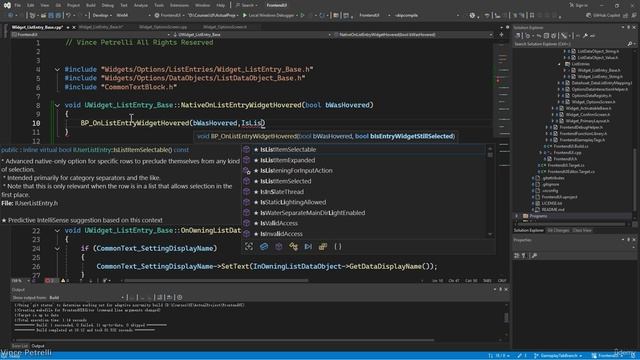Collapse the if block at line 24
640x360 pixels.
tap(57, 249)
